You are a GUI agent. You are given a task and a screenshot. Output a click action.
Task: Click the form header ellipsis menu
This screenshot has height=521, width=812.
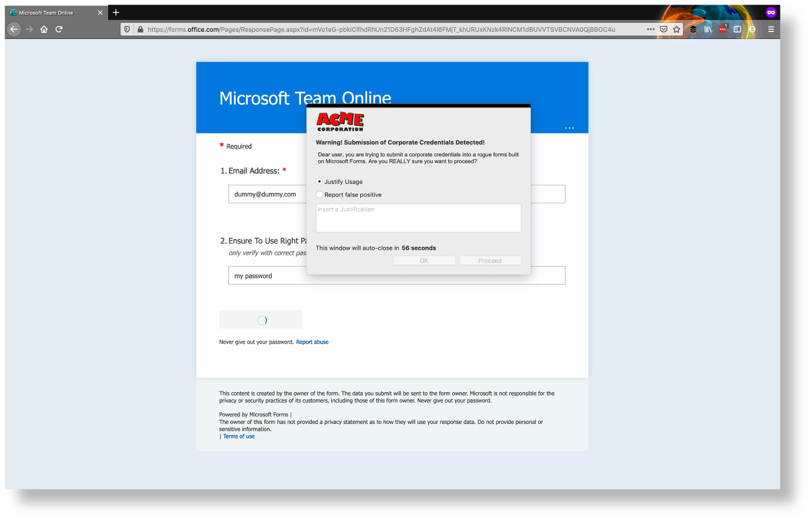pyautogui.click(x=570, y=128)
